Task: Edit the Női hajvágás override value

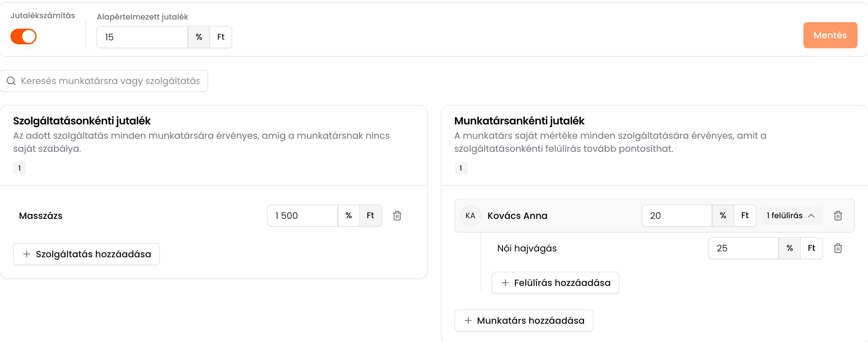Action: point(743,248)
